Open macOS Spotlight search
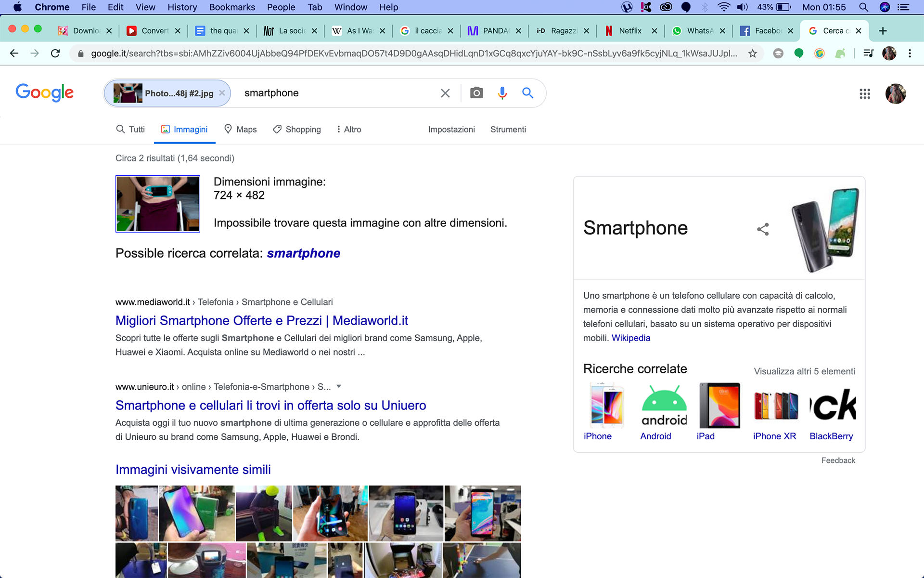This screenshot has width=924, height=578. (x=863, y=7)
